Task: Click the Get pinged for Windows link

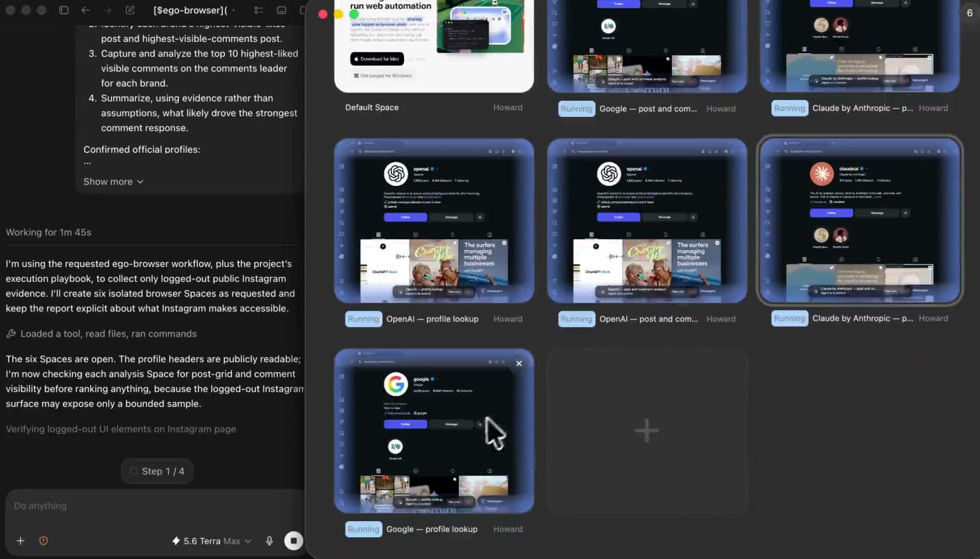Action: pyautogui.click(x=383, y=76)
